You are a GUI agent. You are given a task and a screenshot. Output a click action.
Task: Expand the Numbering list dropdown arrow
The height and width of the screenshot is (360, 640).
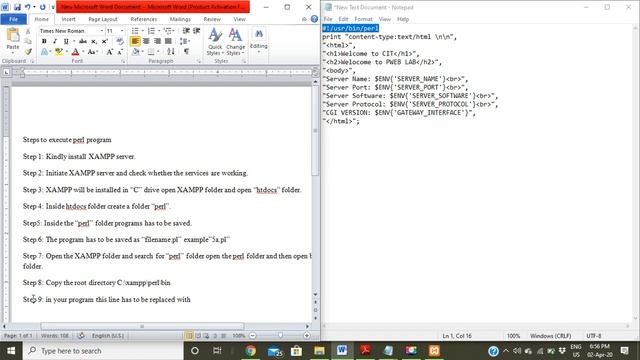click(159, 31)
